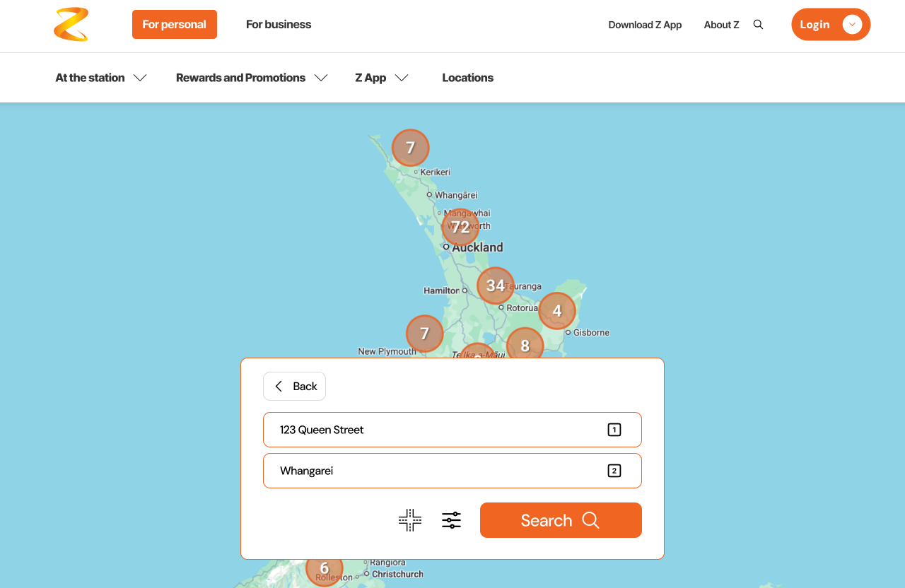Click the Whangārei map label

(456, 195)
